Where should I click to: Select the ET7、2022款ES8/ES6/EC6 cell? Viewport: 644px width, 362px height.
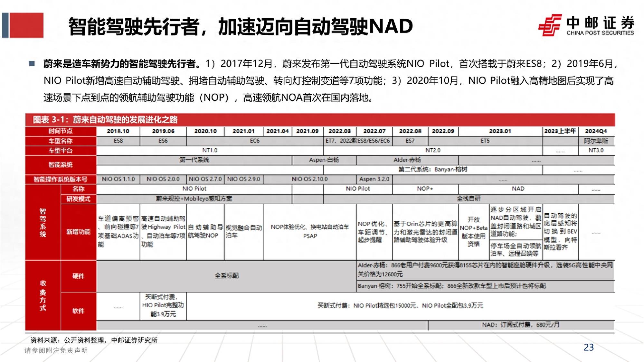click(358, 141)
